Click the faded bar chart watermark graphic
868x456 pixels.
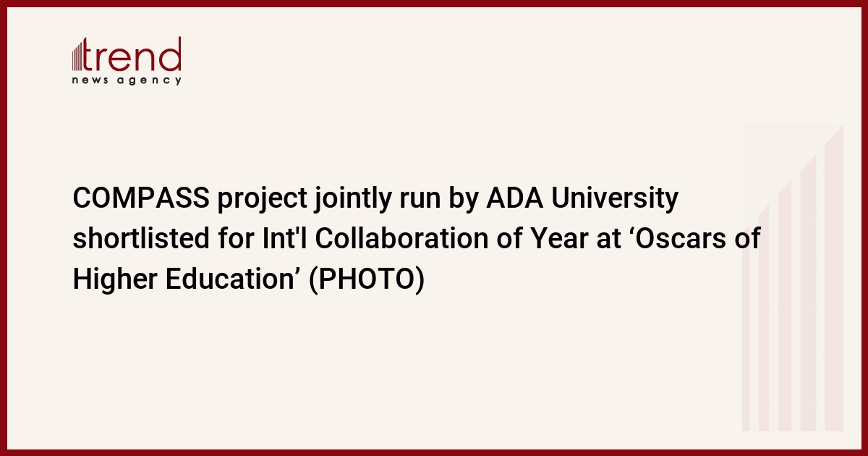(793, 279)
